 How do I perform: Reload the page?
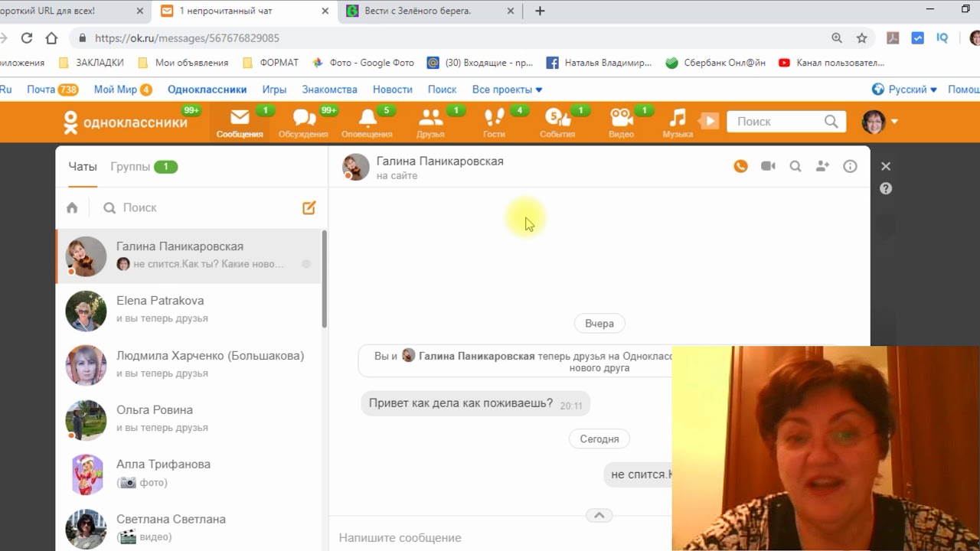pos(27,38)
